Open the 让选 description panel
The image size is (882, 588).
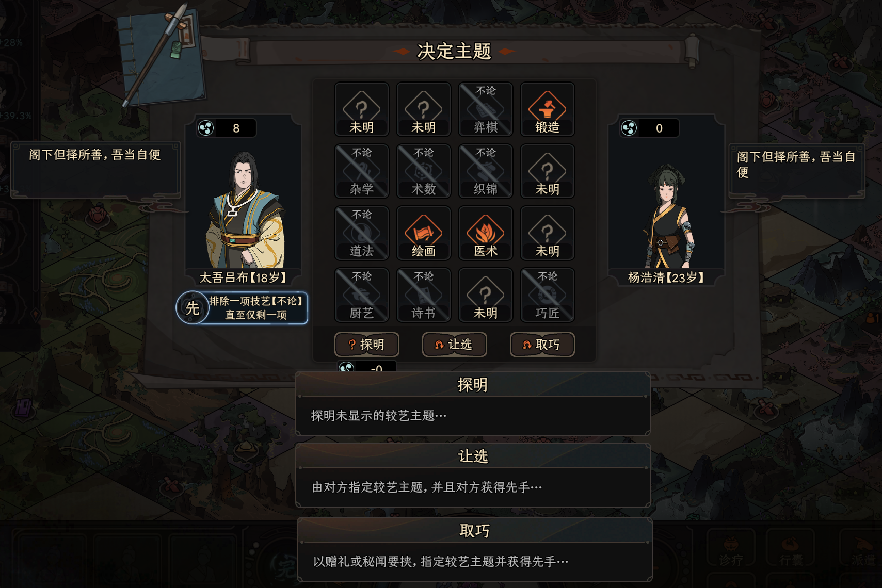473,476
